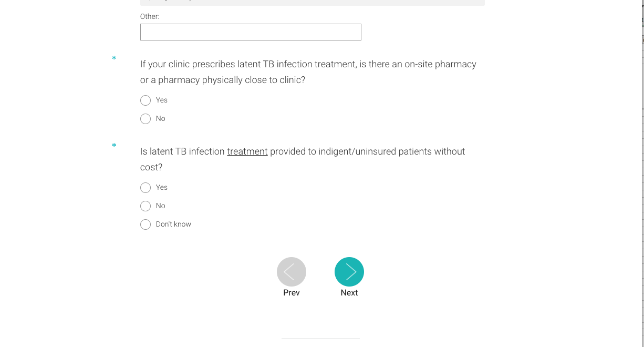Viewport: 644px width, 347px height.
Task: Choose the Don't know radio option
Action: (146, 224)
